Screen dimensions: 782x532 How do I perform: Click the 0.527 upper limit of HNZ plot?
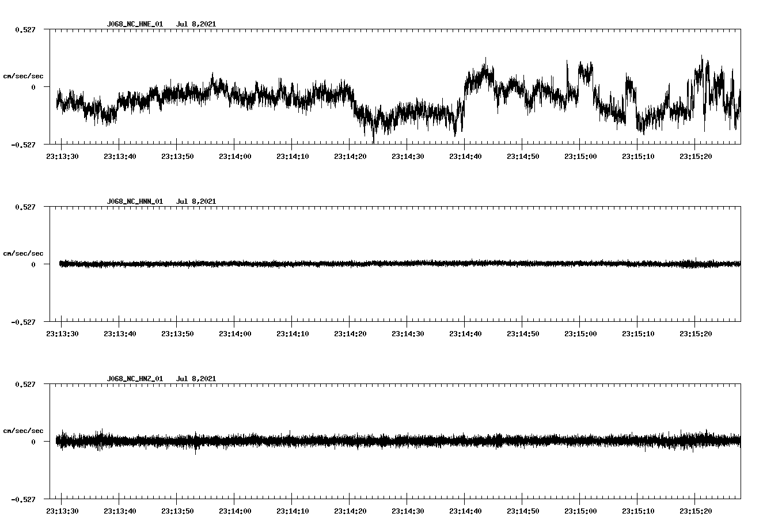click(25, 384)
